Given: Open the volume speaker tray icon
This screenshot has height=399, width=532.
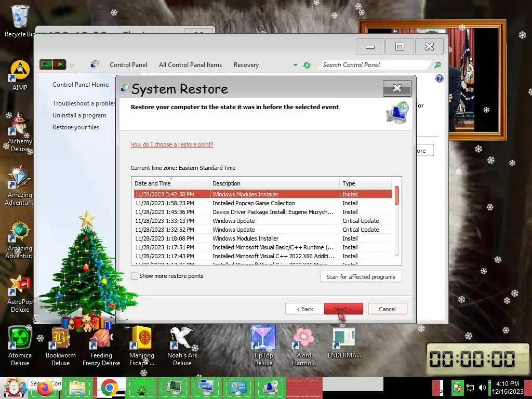Looking at the screenshot, I should (482, 388).
